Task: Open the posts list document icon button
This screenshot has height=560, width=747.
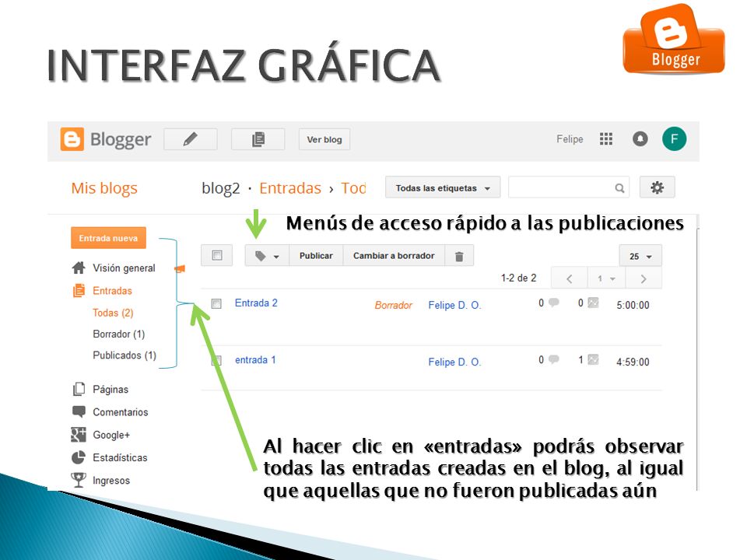Action: click(x=258, y=139)
